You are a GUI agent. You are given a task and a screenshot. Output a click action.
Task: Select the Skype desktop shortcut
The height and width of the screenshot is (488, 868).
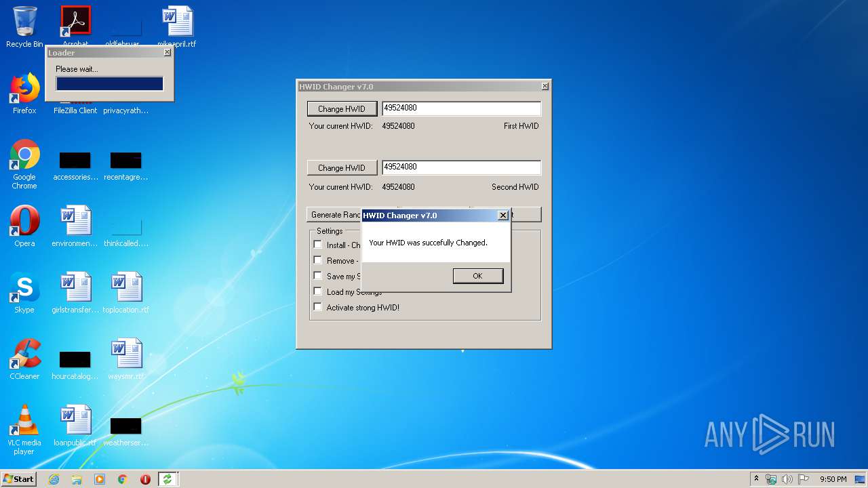coord(24,293)
